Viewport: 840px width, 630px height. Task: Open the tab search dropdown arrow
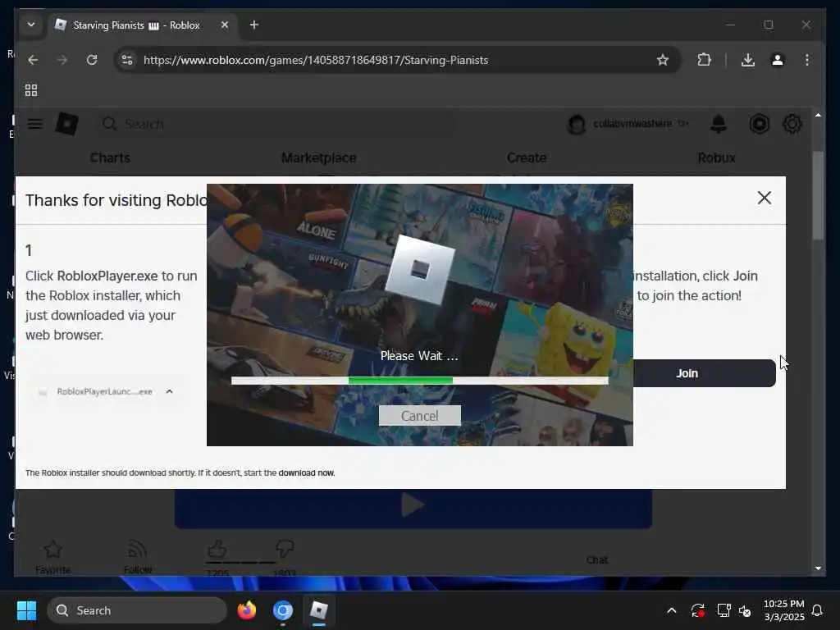tap(31, 25)
